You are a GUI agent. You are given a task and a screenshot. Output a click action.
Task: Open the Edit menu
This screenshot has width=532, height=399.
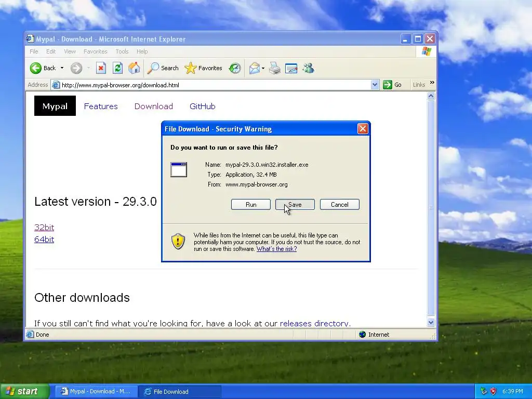click(x=51, y=51)
